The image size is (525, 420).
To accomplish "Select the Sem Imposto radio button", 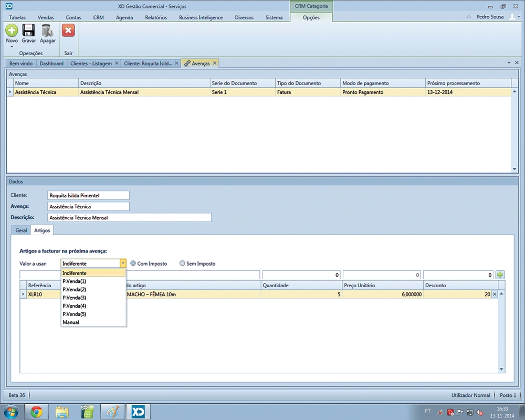I will 183,264.
